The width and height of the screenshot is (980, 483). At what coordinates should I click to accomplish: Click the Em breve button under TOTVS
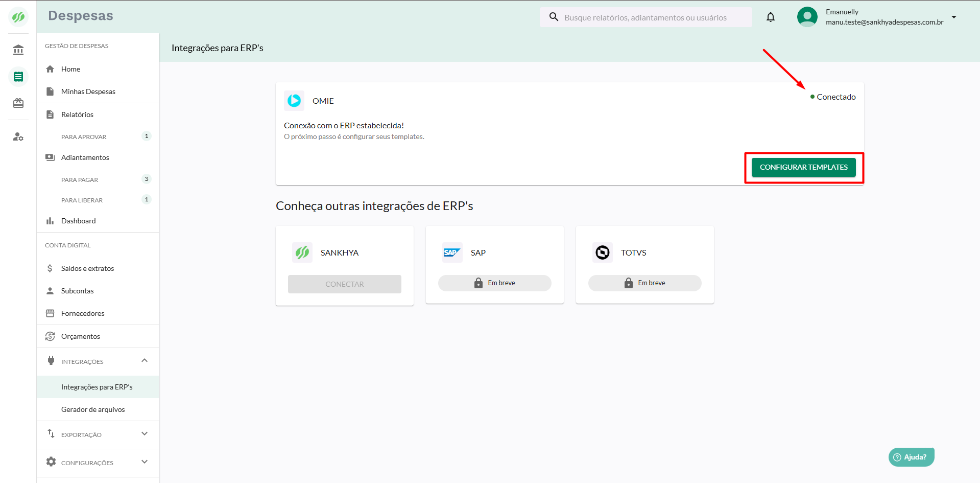coord(645,283)
